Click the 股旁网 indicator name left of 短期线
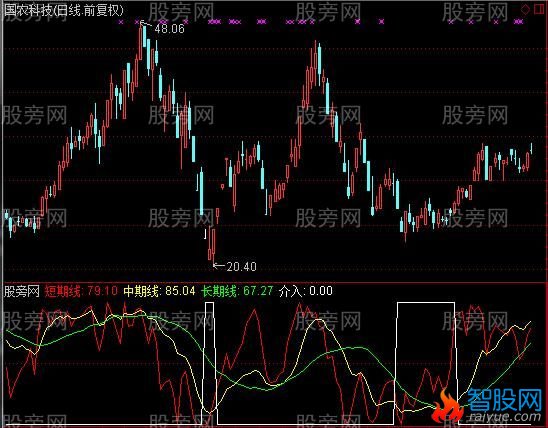This screenshot has height=428, width=548. [22, 291]
